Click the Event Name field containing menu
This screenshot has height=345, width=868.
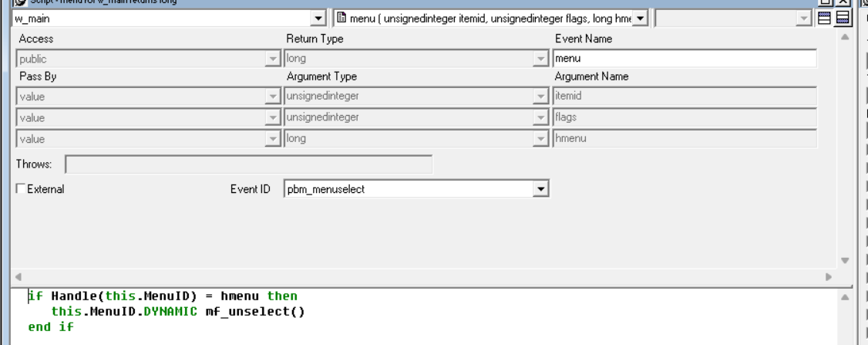click(685, 58)
